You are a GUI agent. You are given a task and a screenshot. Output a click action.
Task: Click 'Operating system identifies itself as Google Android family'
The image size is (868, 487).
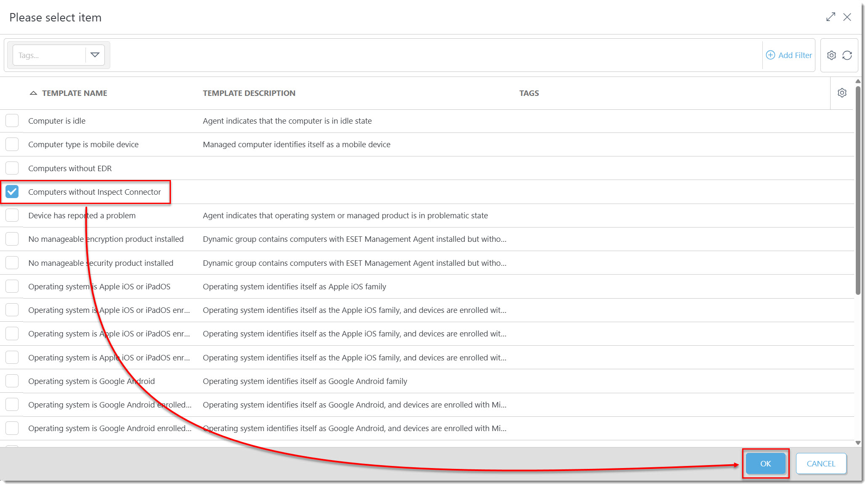(x=305, y=381)
